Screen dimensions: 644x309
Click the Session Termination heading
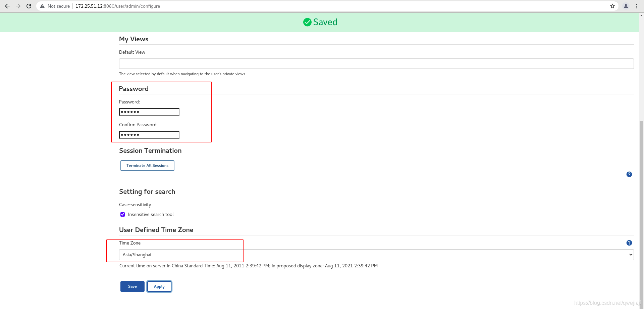pos(150,151)
